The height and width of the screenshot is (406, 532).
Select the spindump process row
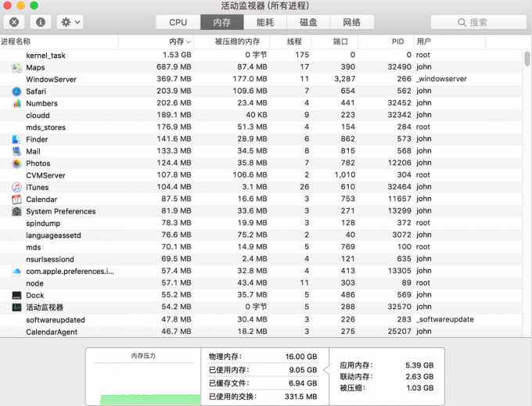261,223
